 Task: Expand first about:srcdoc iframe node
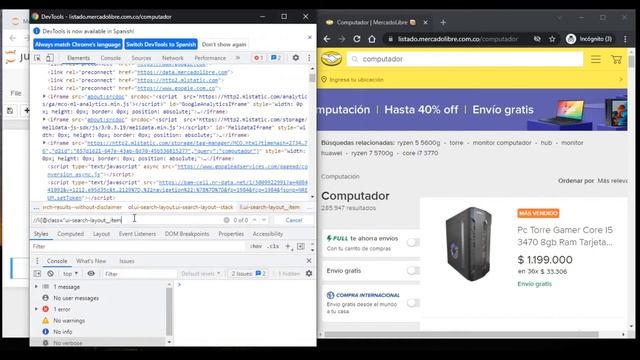[44, 96]
